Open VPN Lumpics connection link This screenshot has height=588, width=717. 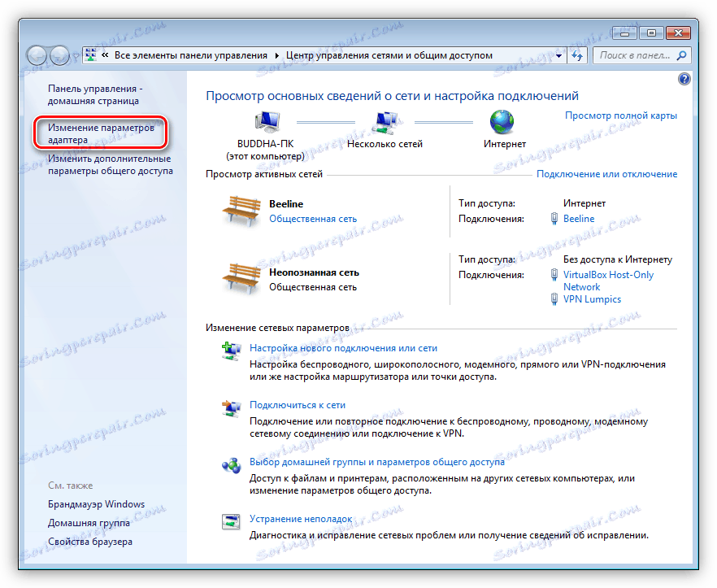[592, 299]
